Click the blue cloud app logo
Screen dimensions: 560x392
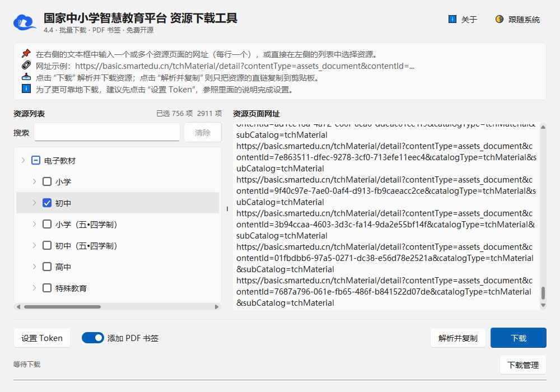[25, 22]
